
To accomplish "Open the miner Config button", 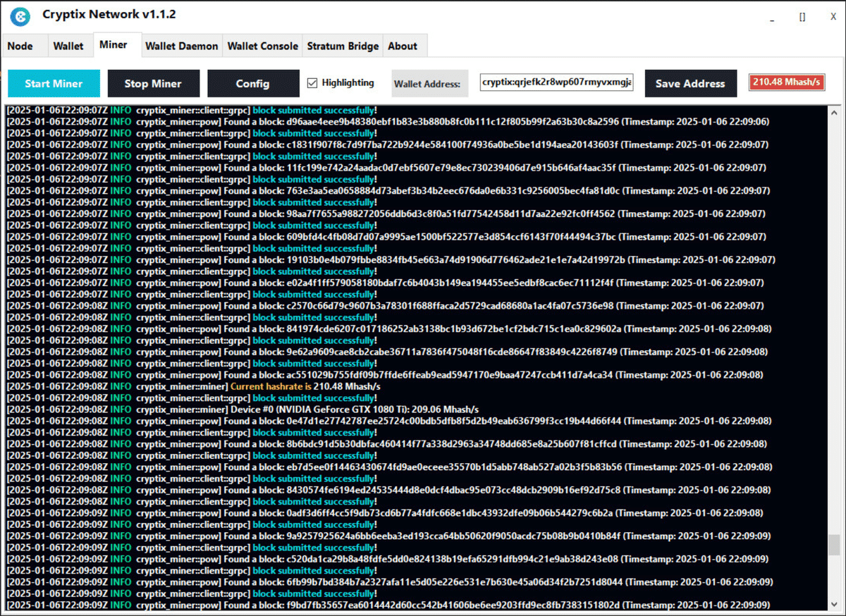I will [x=253, y=83].
